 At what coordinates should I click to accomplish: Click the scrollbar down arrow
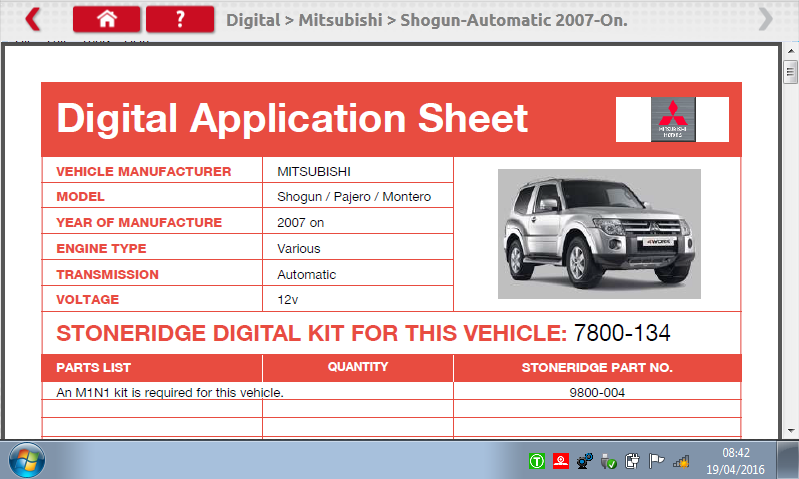click(x=790, y=431)
